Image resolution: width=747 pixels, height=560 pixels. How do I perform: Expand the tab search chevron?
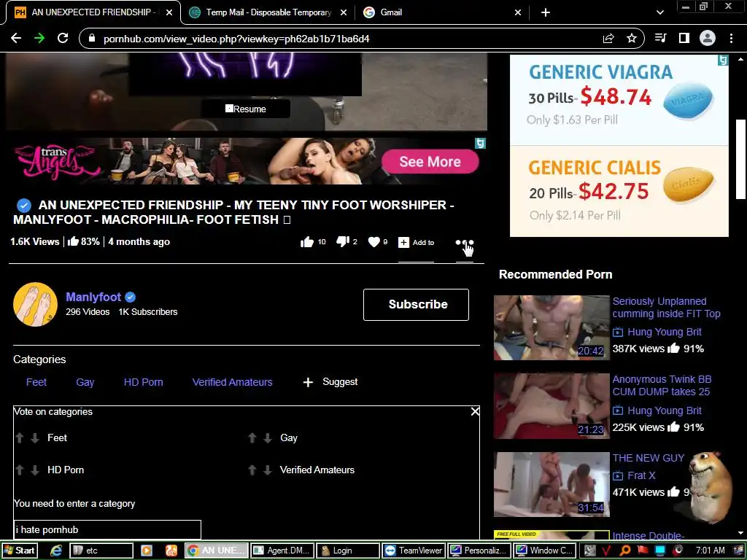pyautogui.click(x=659, y=13)
